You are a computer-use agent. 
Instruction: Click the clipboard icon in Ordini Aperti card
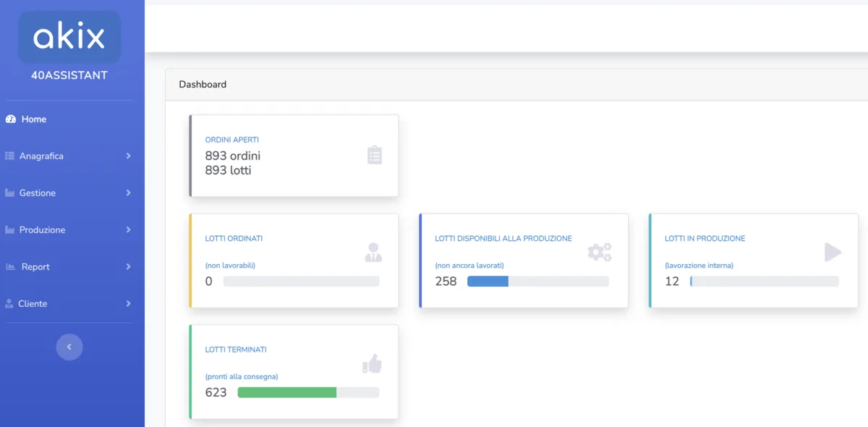tap(375, 155)
